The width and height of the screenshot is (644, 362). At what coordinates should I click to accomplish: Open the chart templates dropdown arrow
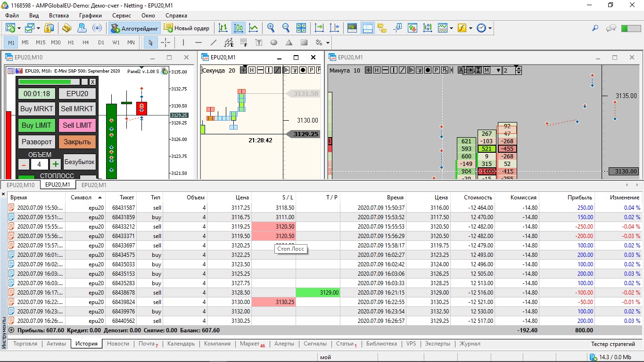tap(451, 28)
